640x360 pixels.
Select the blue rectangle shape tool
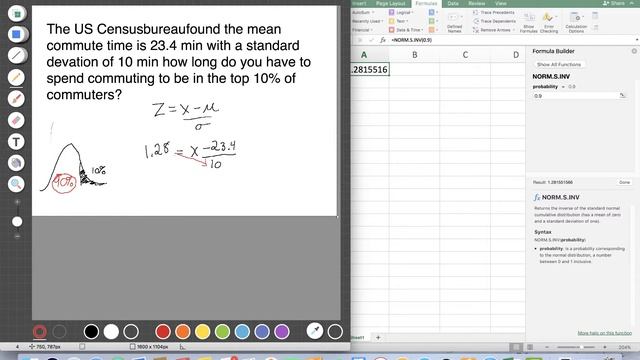16,34
